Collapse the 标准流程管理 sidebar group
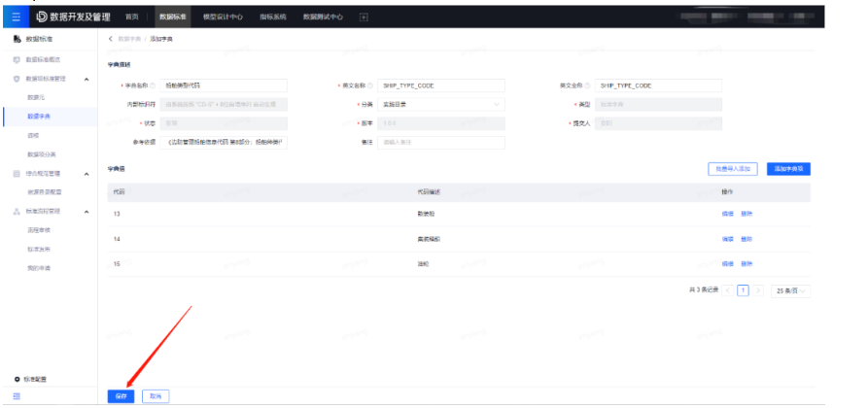This screenshot has width=868, height=408. point(87,212)
